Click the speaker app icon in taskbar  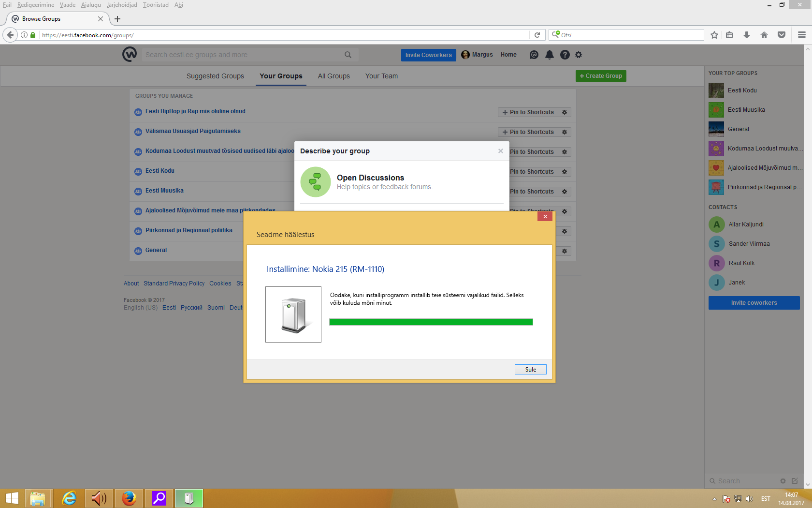pyautogui.click(x=99, y=498)
